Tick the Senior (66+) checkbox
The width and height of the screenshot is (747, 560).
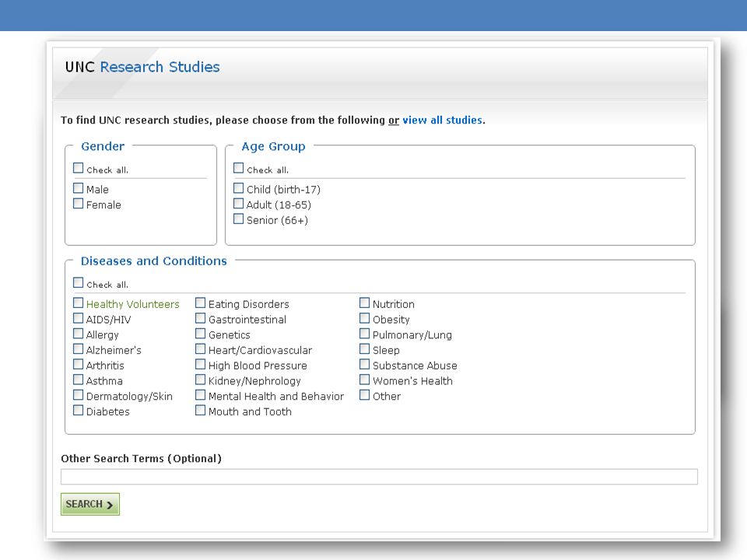pos(238,219)
